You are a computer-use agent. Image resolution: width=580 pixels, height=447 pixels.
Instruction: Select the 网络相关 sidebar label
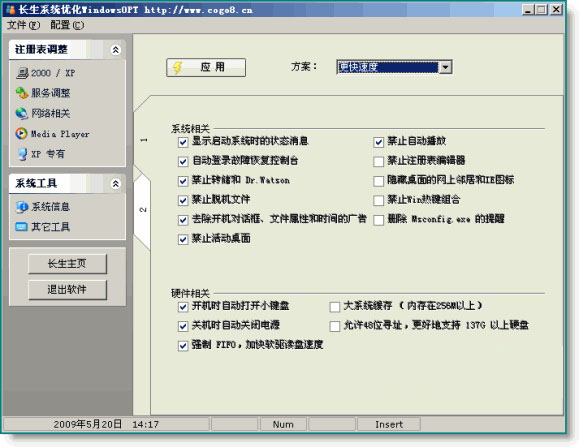(x=51, y=113)
